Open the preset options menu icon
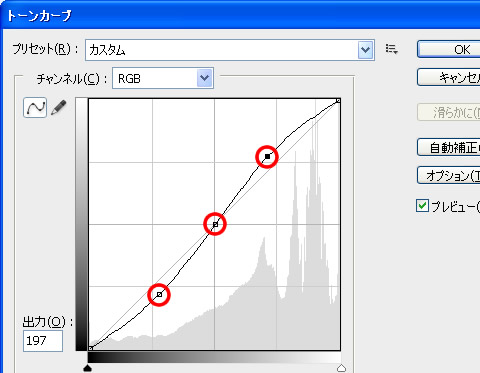Image resolution: width=480 pixels, height=373 pixels. 392,49
